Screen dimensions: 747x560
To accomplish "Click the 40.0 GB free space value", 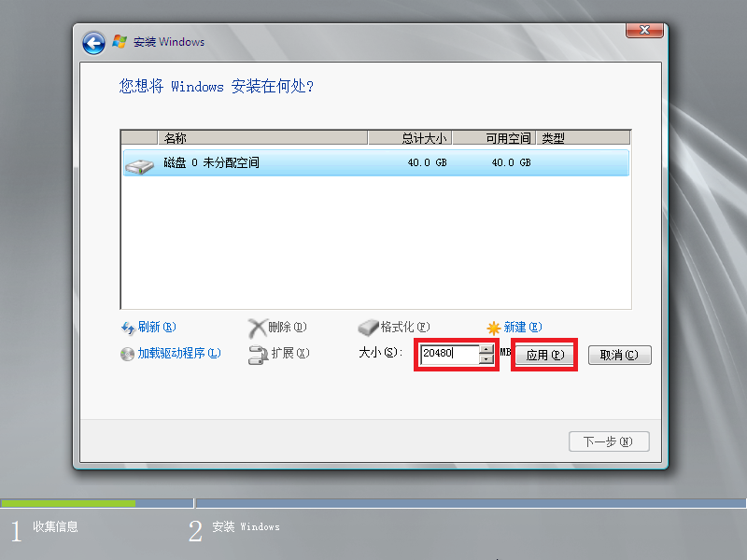I will pos(511,162).
